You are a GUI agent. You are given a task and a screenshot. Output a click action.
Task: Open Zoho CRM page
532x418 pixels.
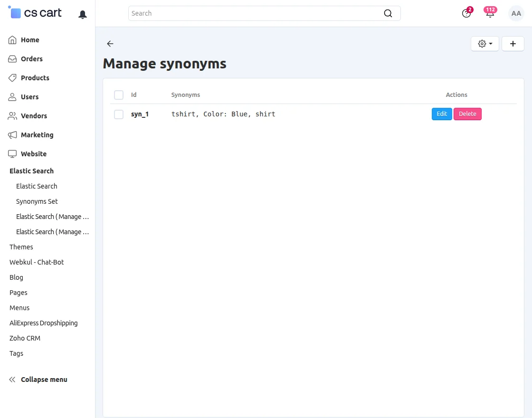coord(25,338)
